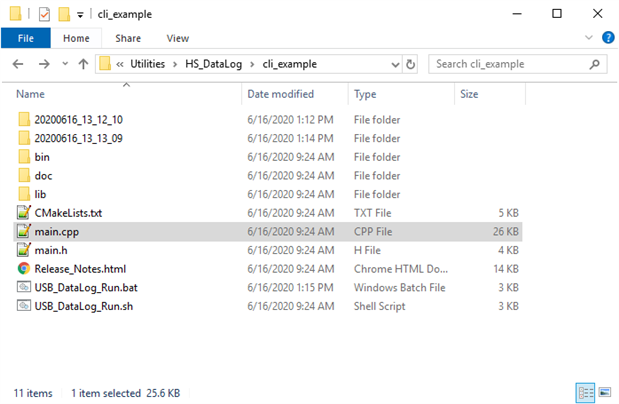Click the 6/16/2020 1:12 PM date
Viewport: 619px width, 404px height.
click(x=291, y=120)
